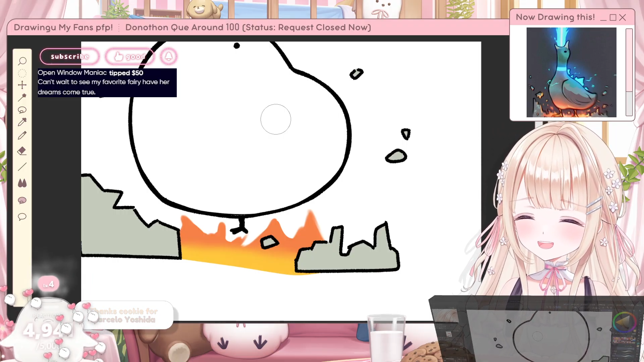Click the Open Window Maniac tip notification
Viewport: 644px width, 362px height.
point(107,82)
